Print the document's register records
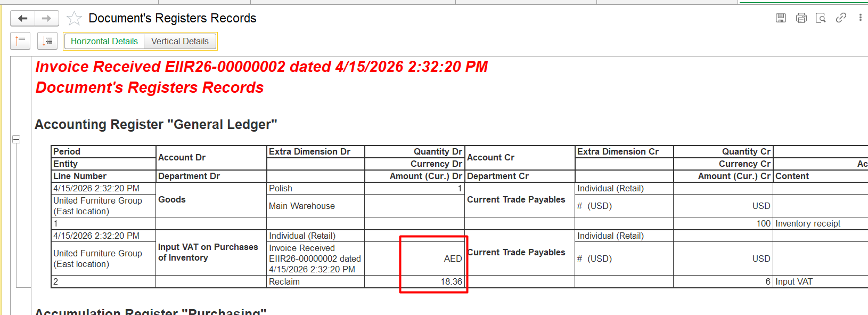The height and width of the screenshot is (315, 868). 801,18
